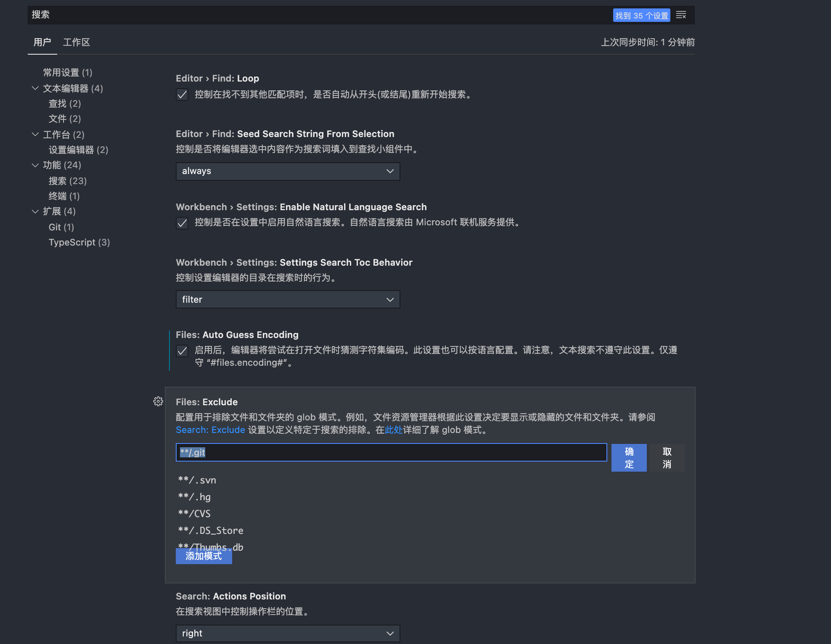Screen dimensions: 831x644
Task: Open the gear menu for Files: Exclude
Action: 158,401
